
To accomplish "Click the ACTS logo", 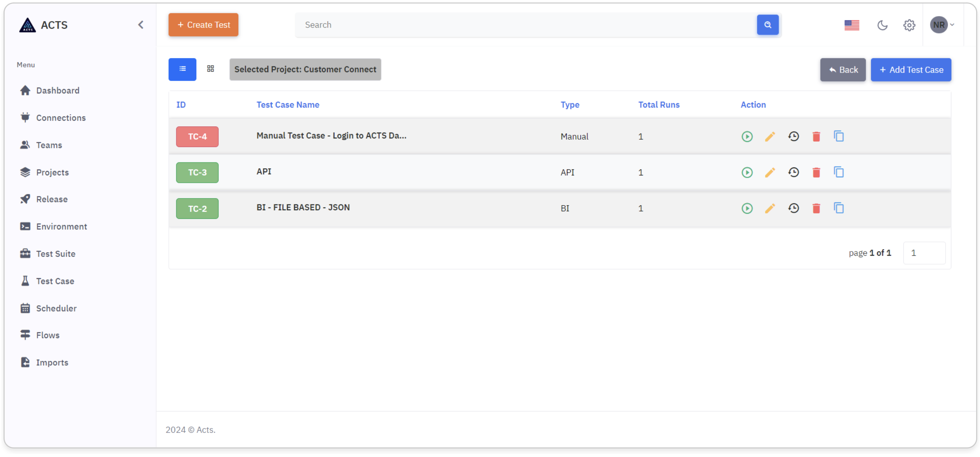I will 43,25.
